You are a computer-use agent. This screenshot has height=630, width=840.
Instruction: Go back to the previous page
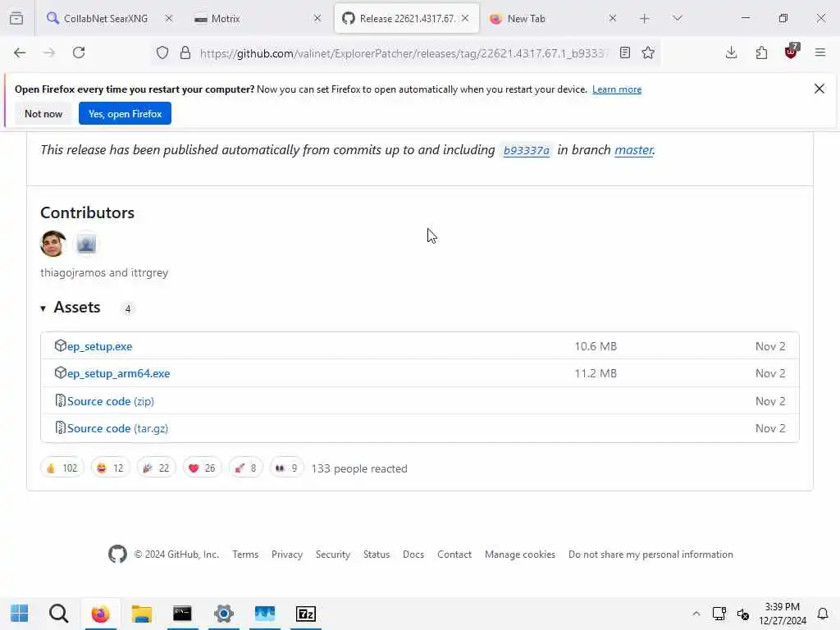(x=20, y=52)
